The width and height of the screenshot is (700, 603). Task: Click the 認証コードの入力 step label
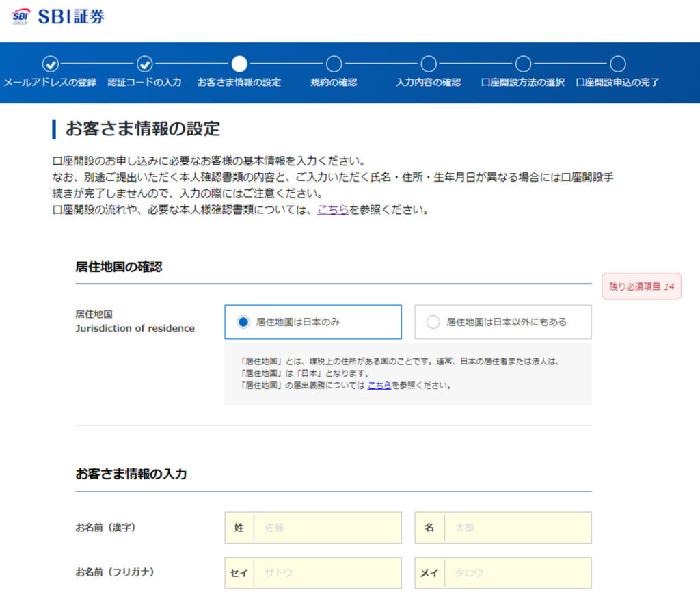145,83
